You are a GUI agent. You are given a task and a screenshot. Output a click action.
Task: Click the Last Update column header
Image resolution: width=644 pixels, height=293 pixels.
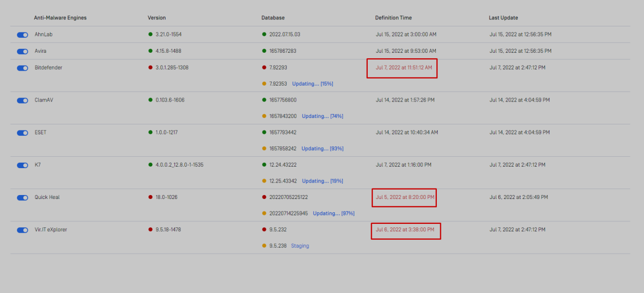click(503, 18)
